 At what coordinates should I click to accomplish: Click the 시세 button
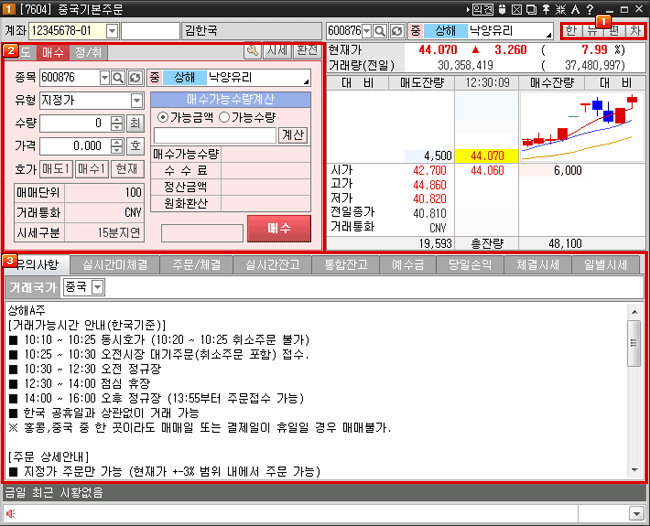pos(277,51)
